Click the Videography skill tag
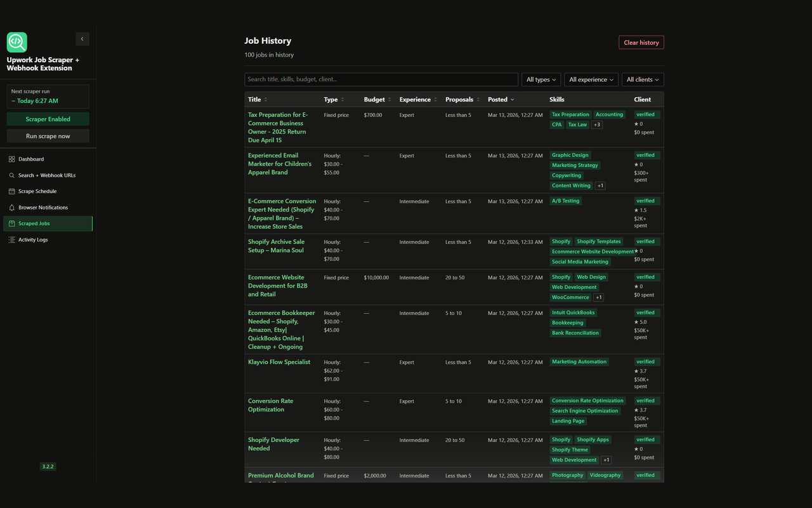The width and height of the screenshot is (812, 508). (605, 476)
